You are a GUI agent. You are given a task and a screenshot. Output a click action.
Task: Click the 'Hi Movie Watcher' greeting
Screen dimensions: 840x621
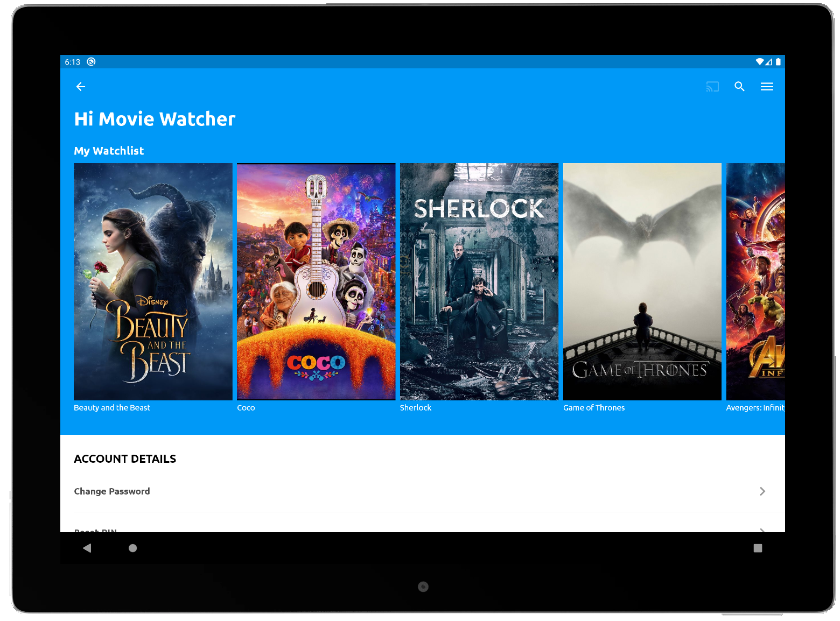pyautogui.click(x=155, y=119)
